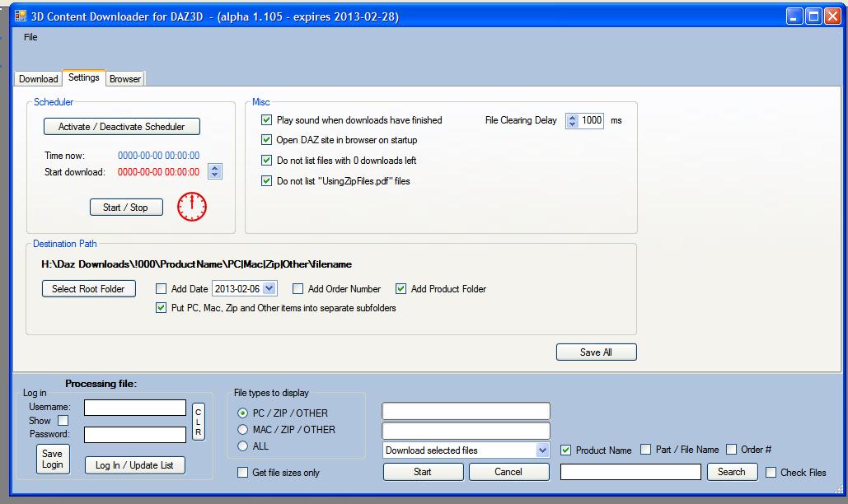This screenshot has height=504, width=848.
Task: Click the Username input field
Action: click(135, 408)
